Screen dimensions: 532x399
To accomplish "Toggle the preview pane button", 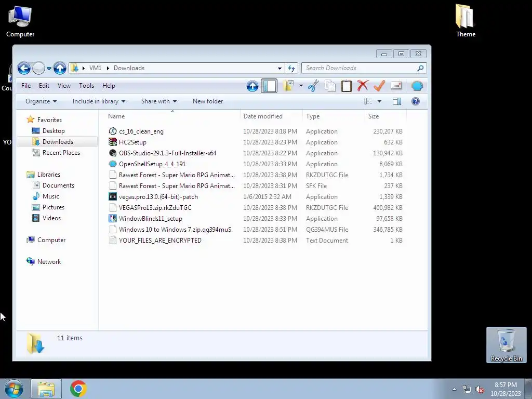I will coord(396,101).
